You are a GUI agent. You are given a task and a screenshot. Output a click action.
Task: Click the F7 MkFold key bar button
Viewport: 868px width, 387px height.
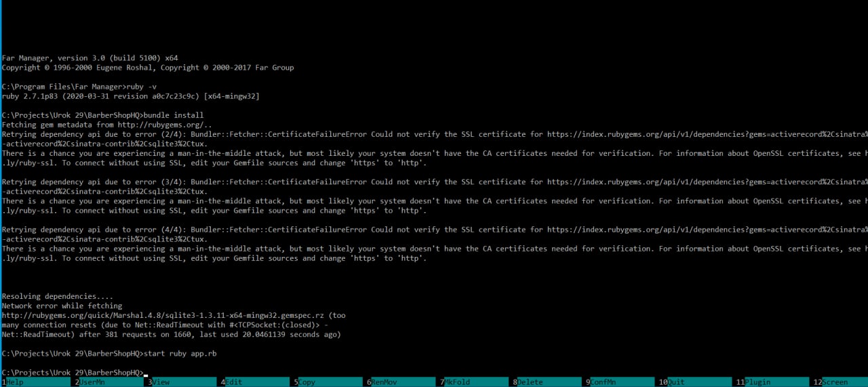point(477,382)
